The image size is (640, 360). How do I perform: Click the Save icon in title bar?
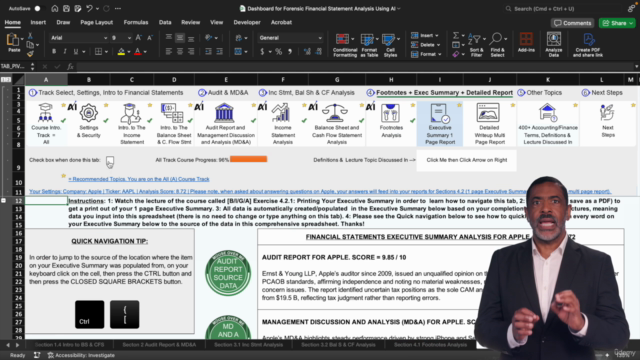tap(66, 9)
